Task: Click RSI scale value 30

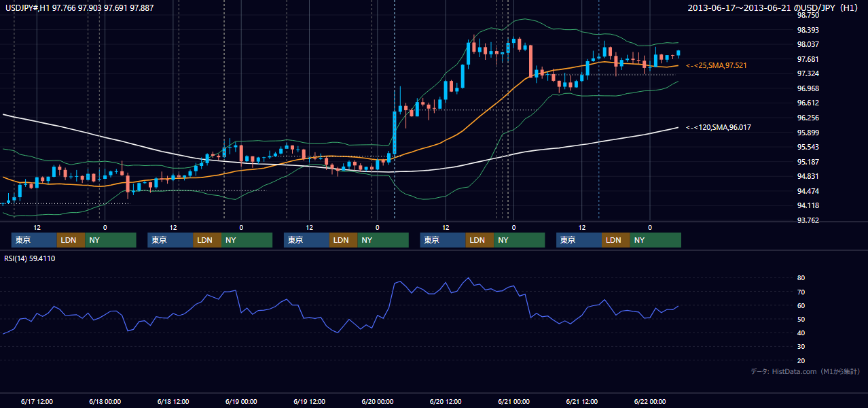Action: [801, 346]
